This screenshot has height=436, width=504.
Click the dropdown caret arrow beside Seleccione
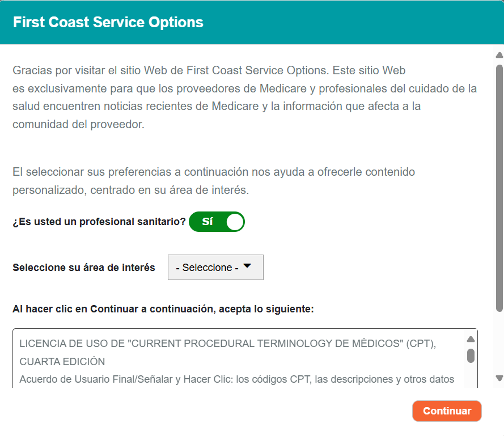coord(247,266)
